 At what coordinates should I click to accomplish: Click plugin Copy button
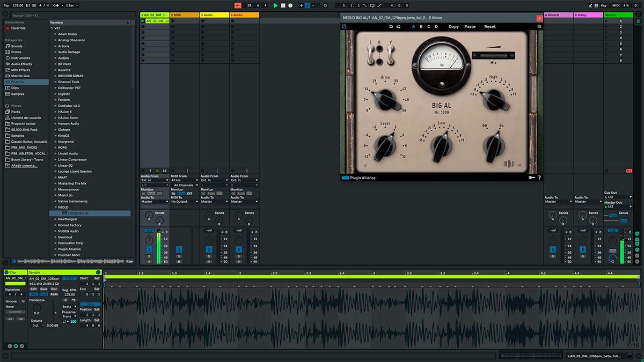[453, 26]
